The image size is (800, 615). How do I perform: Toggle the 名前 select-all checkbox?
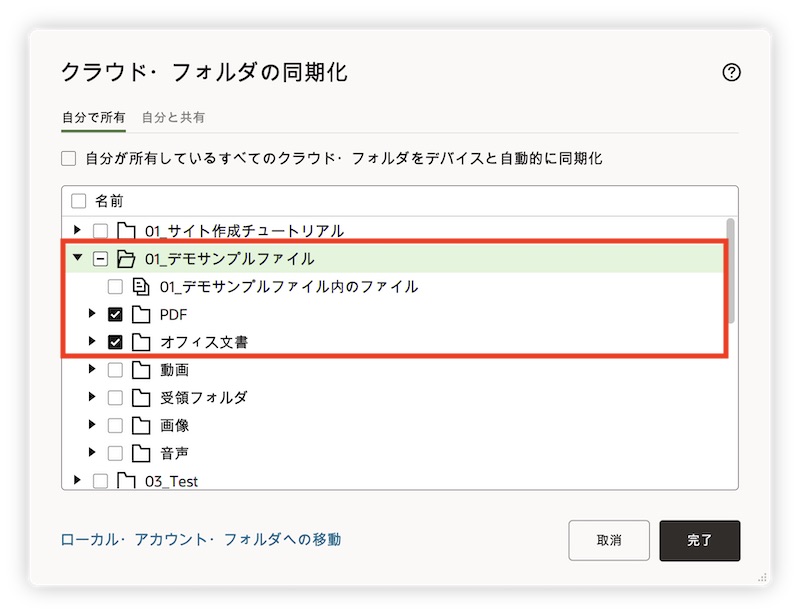[x=79, y=201]
